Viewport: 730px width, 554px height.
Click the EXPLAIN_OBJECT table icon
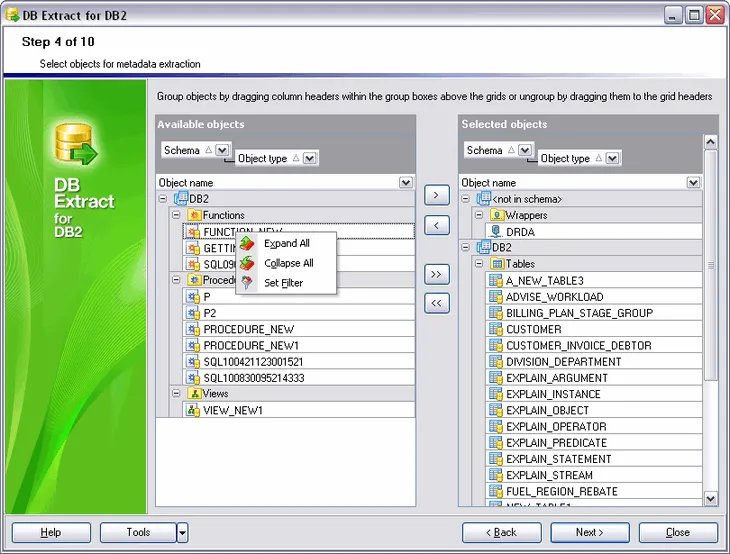(x=495, y=410)
